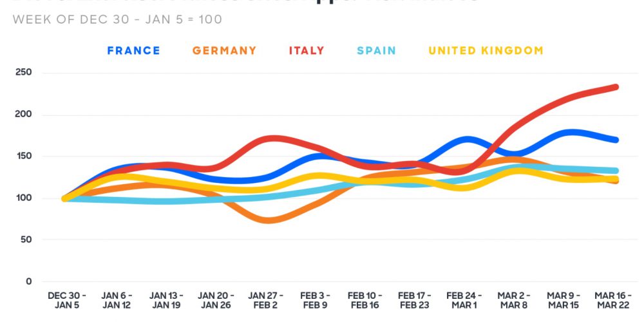Click the SPAIN legend label
This screenshot has width=644, height=322.
tap(376, 50)
